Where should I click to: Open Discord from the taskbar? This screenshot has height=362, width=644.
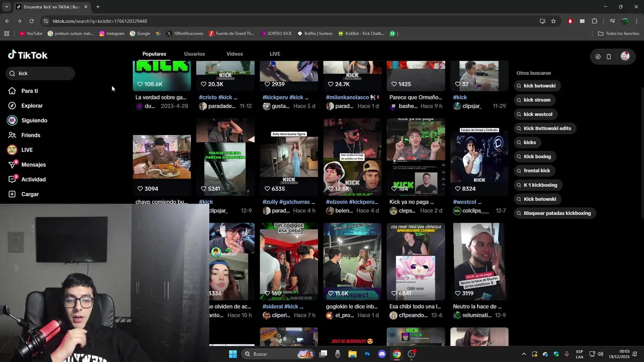tap(382, 354)
